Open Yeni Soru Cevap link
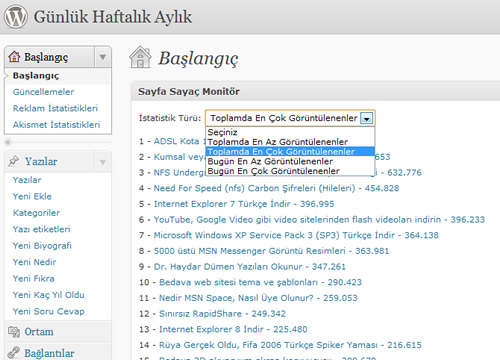Screen dimensions: 500x360 (x=48, y=311)
